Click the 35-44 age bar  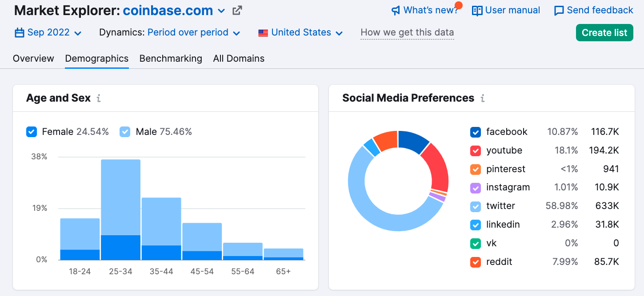pos(161,229)
